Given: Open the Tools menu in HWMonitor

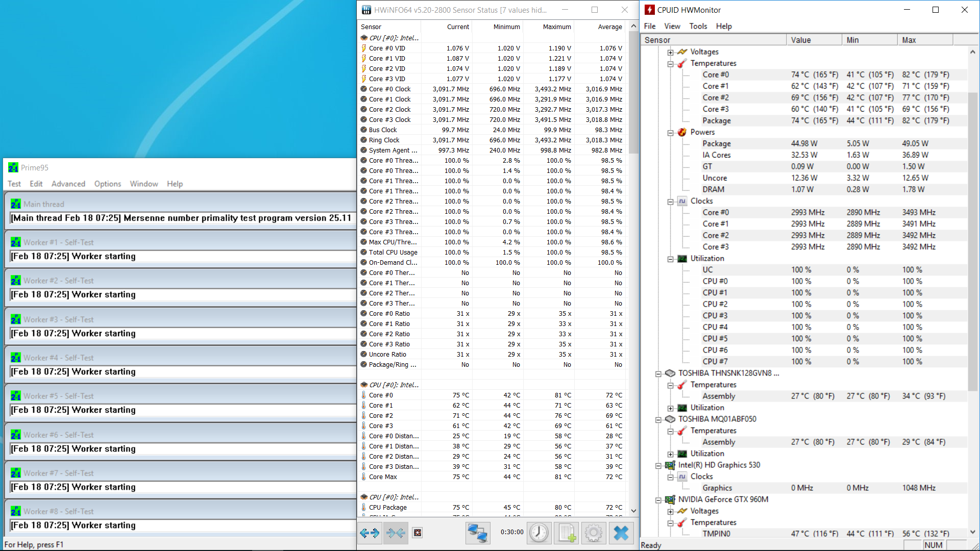Looking at the screenshot, I should [698, 26].
